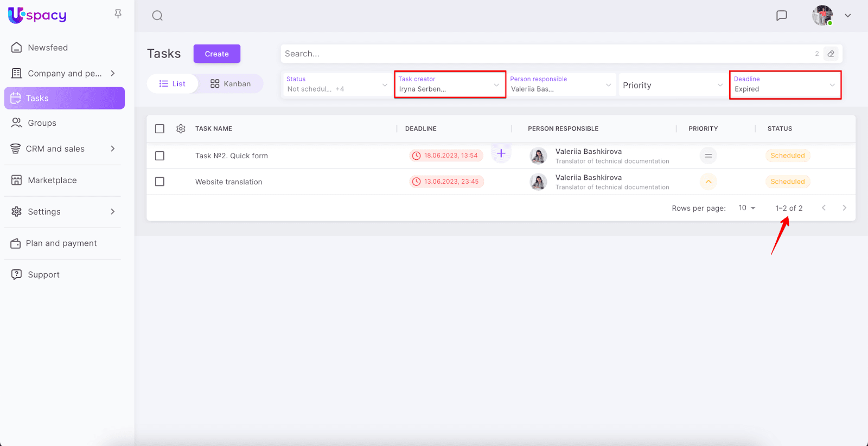Image resolution: width=868 pixels, height=446 pixels.
Task: Open Newsfeed in the sidebar
Action: tap(48, 48)
